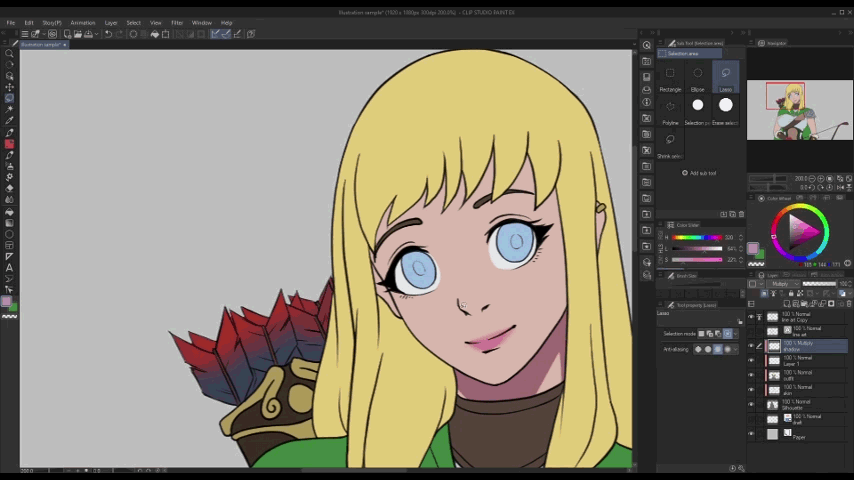Open the Navigator panel menu
The width and height of the screenshot is (854, 480).
tap(751, 43)
